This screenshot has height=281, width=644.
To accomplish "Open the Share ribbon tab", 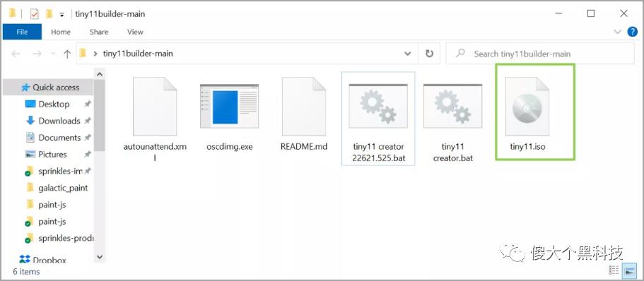I will coord(99,32).
